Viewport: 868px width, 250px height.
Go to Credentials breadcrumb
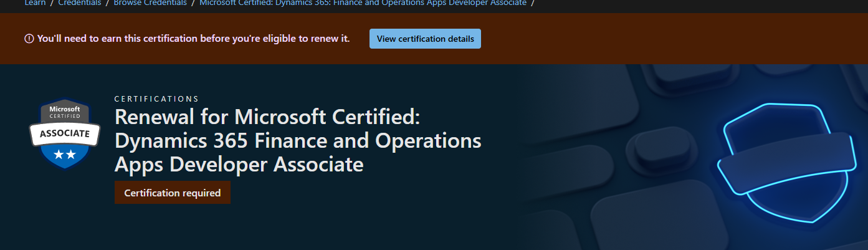click(x=80, y=2)
